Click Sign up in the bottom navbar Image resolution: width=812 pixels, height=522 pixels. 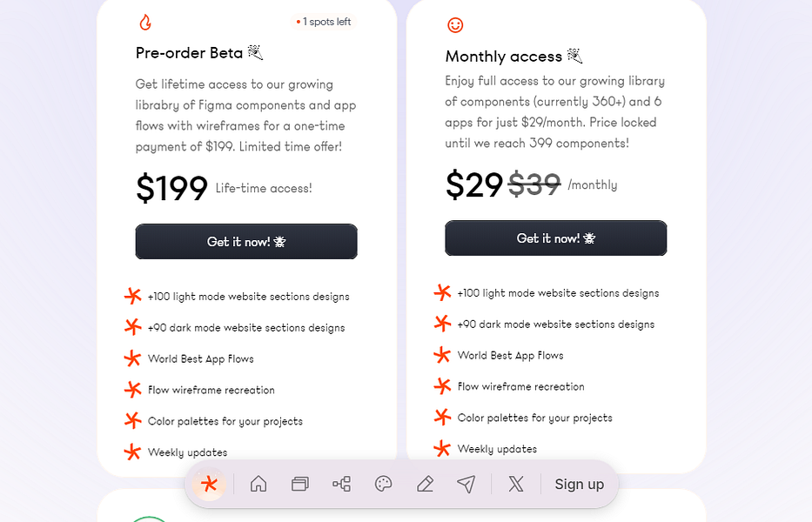coord(579,485)
